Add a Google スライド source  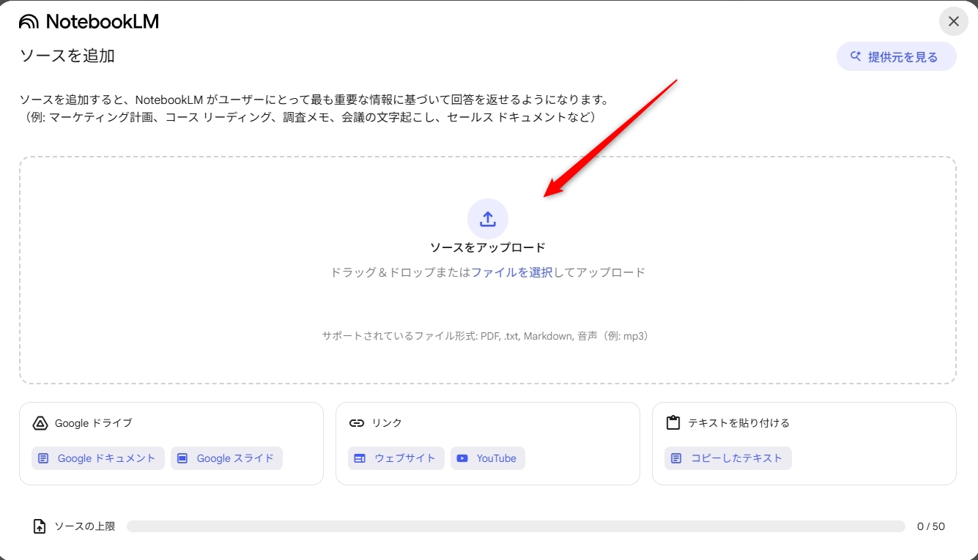[x=226, y=458]
